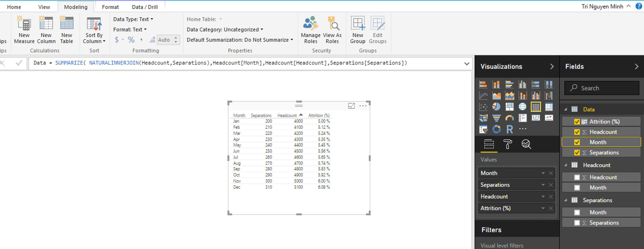This screenshot has height=249, width=644.
Task: Check Headcount field in Headcount table
Action: [x=577, y=177]
